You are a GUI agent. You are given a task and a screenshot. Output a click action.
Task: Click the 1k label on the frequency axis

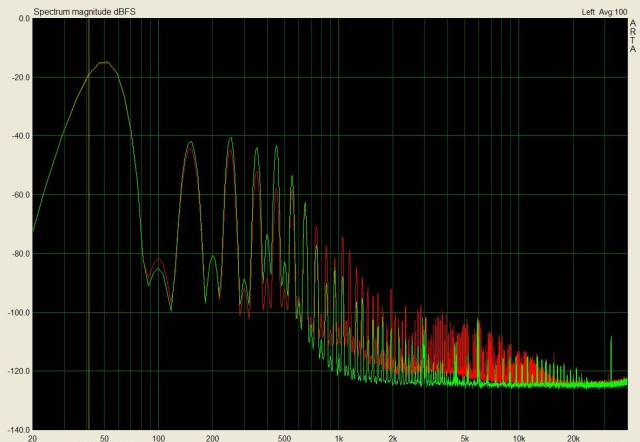(x=339, y=437)
